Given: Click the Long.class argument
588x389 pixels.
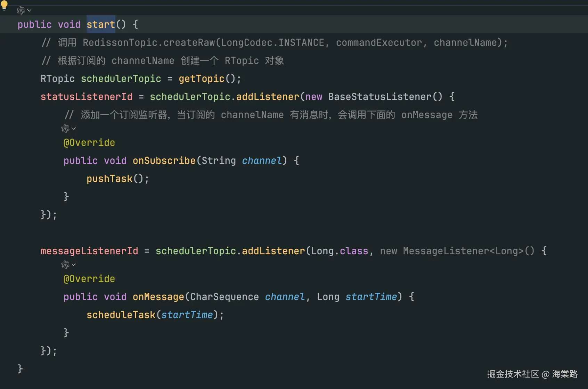Looking at the screenshot, I should click(340, 251).
